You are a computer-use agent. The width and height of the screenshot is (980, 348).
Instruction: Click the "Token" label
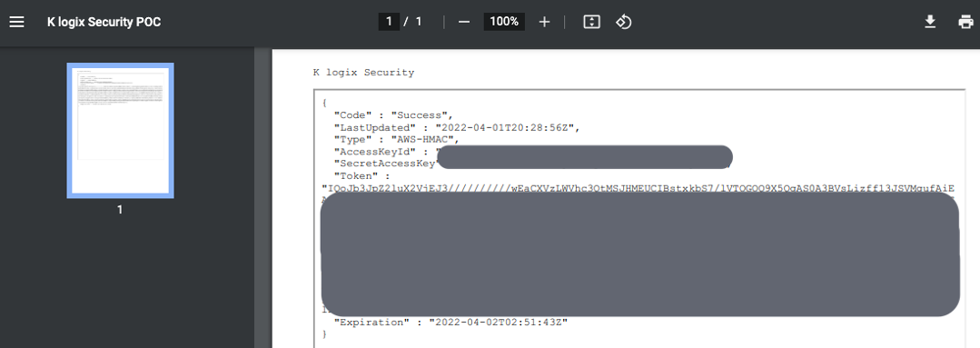[x=356, y=176]
